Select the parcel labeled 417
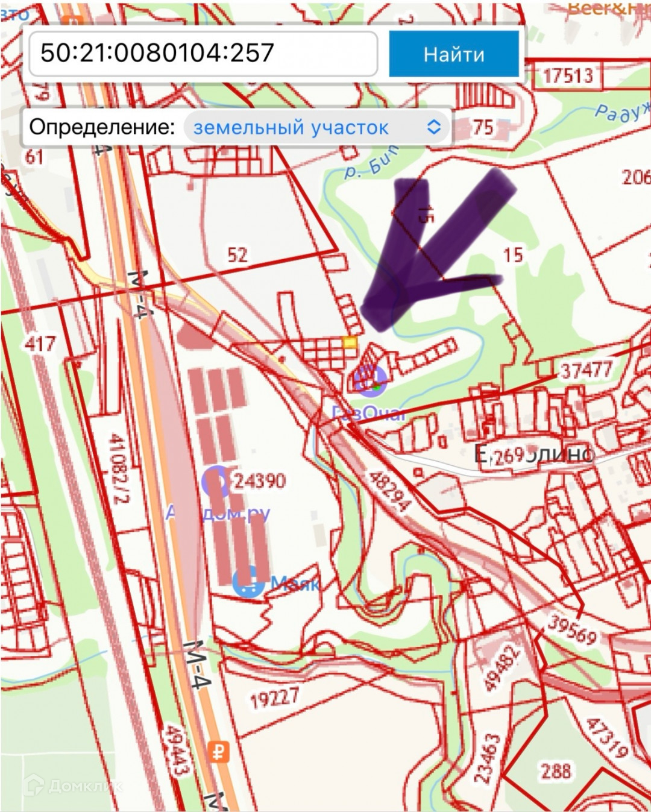The width and height of the screenshot is (651, 812). (40, 344)
